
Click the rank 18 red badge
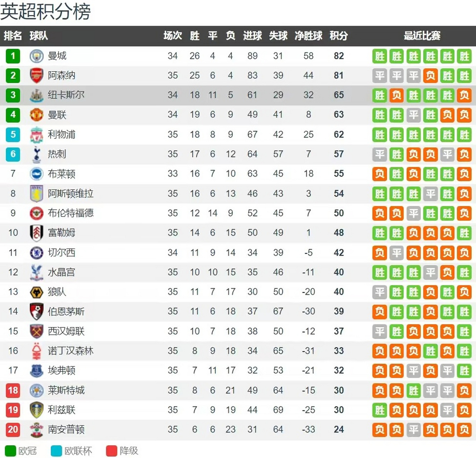[x=13, y=390]
